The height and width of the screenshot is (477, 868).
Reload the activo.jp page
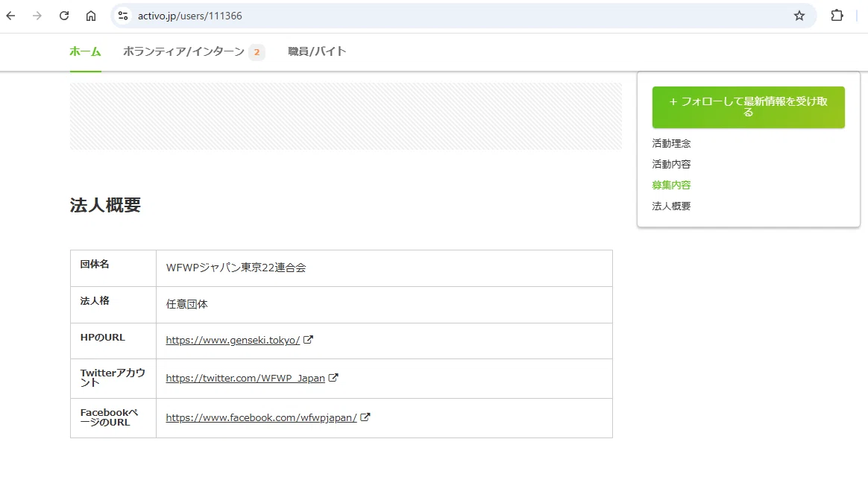tap(64, 16)
